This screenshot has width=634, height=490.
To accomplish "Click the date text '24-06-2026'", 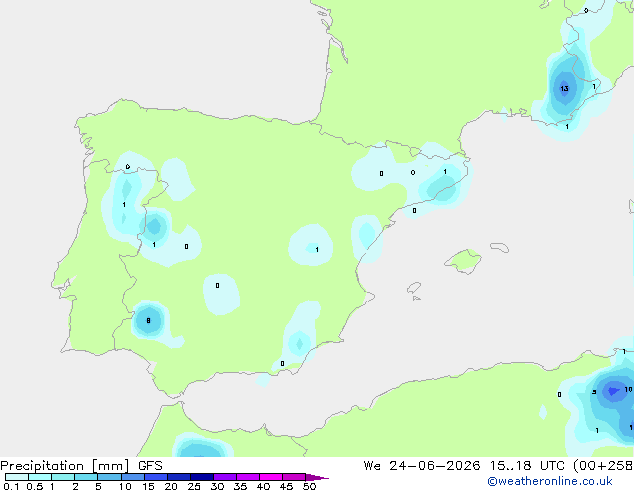I will (x=435, y=466).
